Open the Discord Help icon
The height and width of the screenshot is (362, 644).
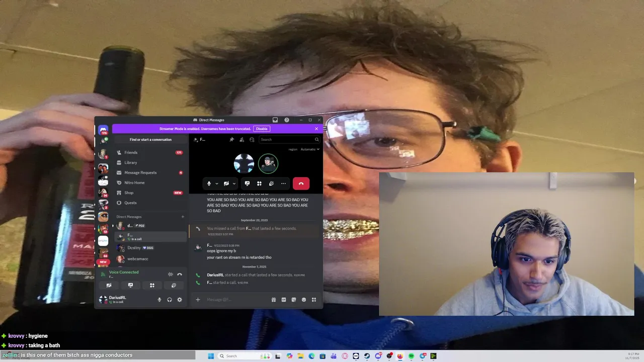pyautogui.click(x=287, y=120)
